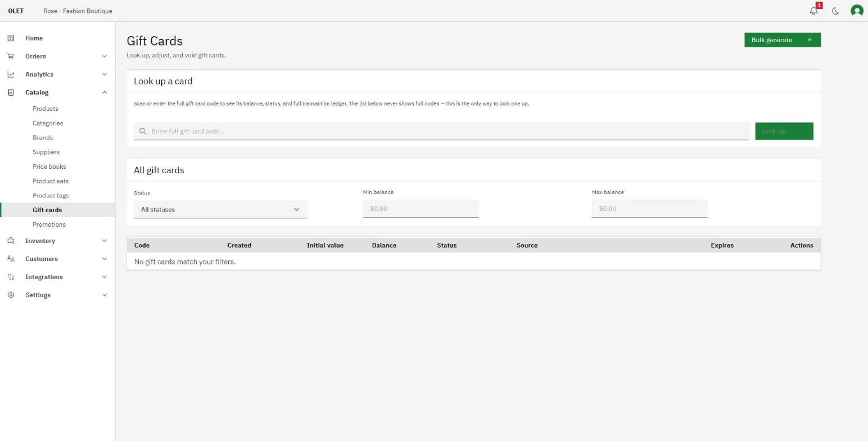
Task: Open the Status filter dropdown
Action: pyautogui.click(x=220, y=209)
